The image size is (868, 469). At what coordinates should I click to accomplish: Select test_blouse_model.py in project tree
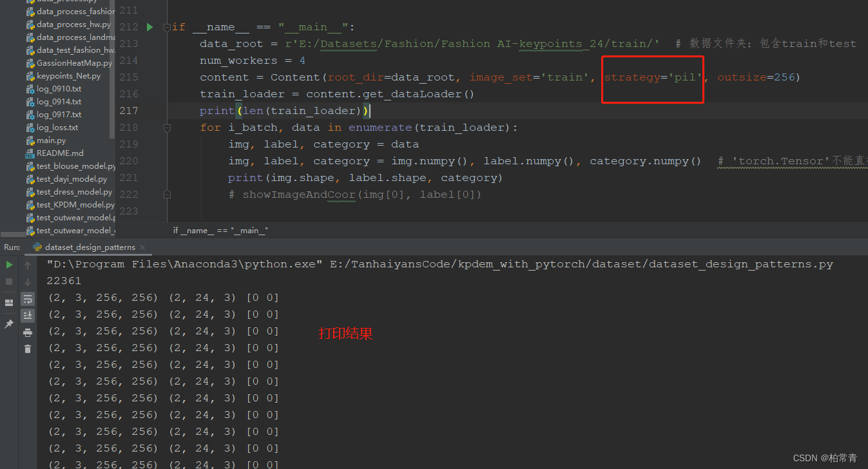coord(76,166)
